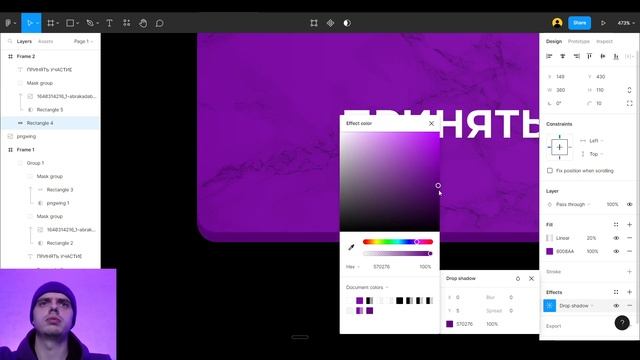Close the Drop shadow popup

(x=531, y=278)
